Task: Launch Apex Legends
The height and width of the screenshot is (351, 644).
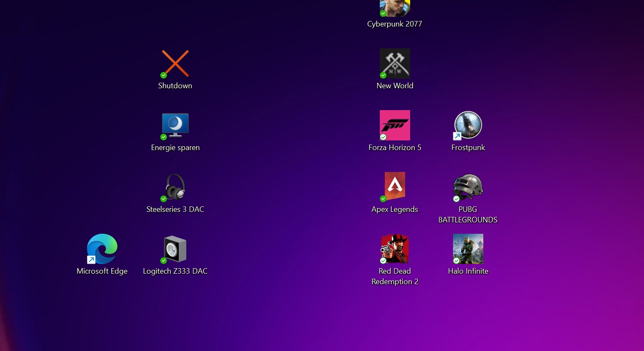Action: (x=395, y=185)
